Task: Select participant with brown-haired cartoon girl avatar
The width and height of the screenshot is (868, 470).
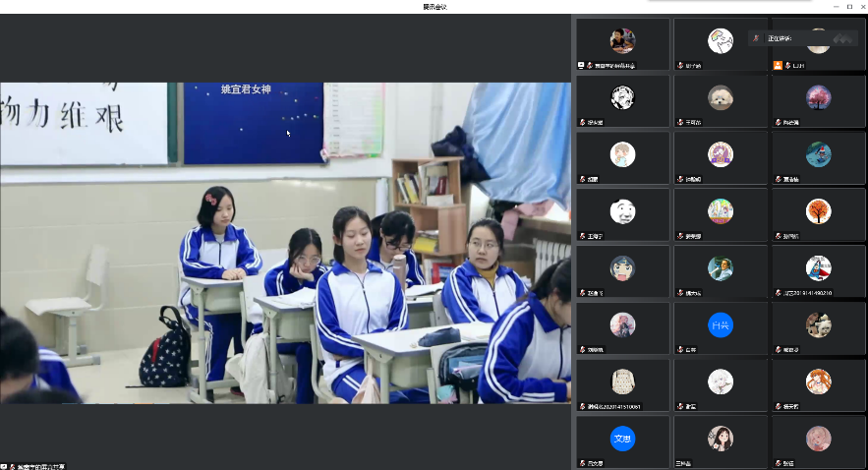Action: pyautogui.click(x=721, y=442)
